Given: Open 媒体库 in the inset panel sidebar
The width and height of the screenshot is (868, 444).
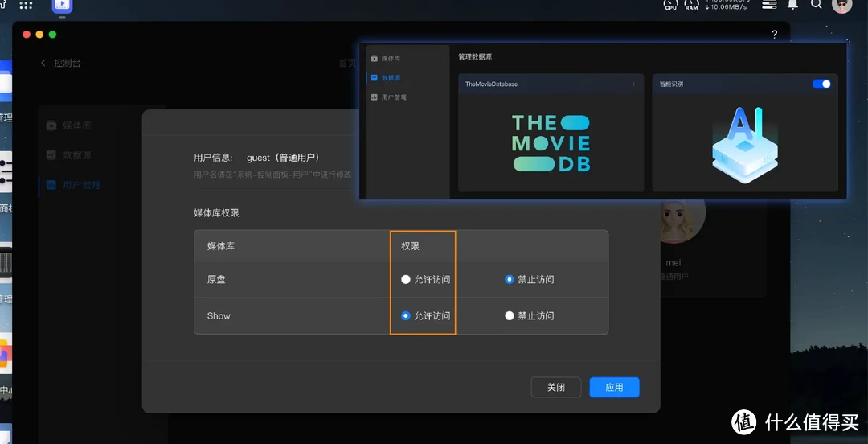Looking at the screenshot, I should pos(391,58).
